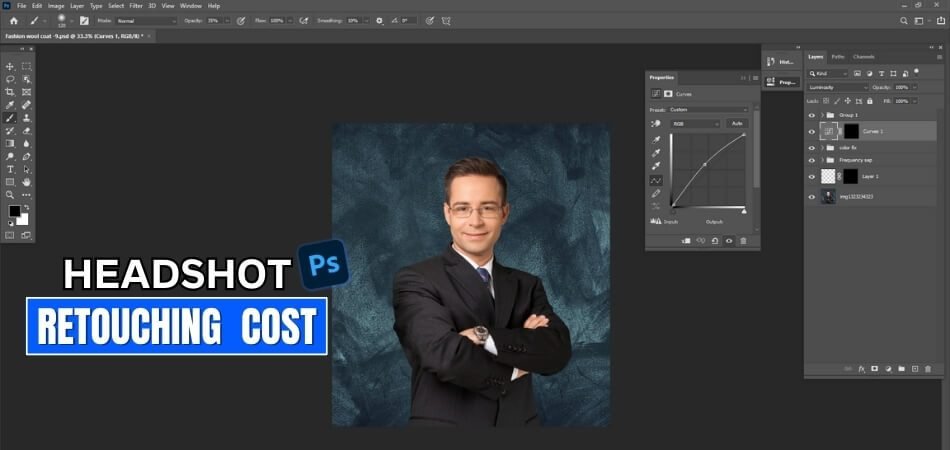Select the Brush tool in the toolbox
The image size is (950, 450).
(x=10, y=118)
